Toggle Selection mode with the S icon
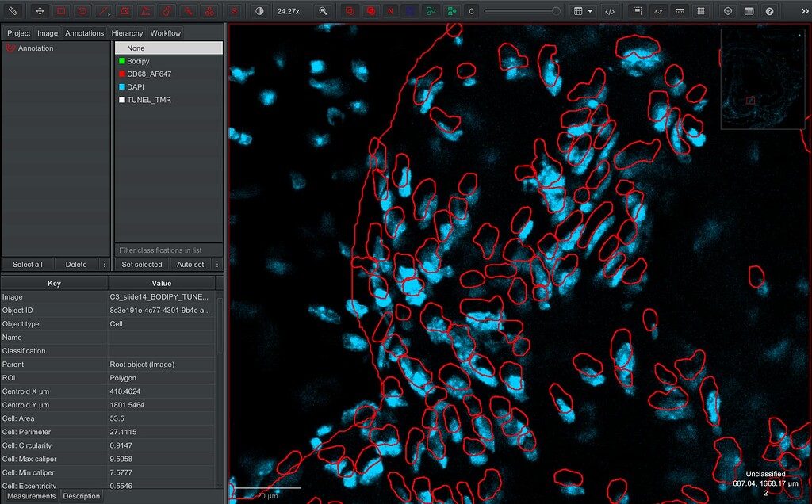The height and width of the screenshot is (504, 812). (x=234, y=11)
